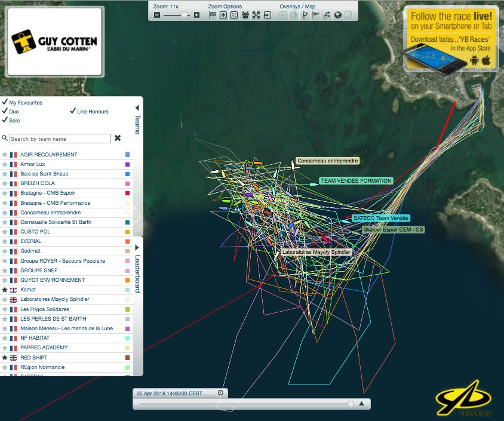Uncheck the Duo filter

coord(5,111)
